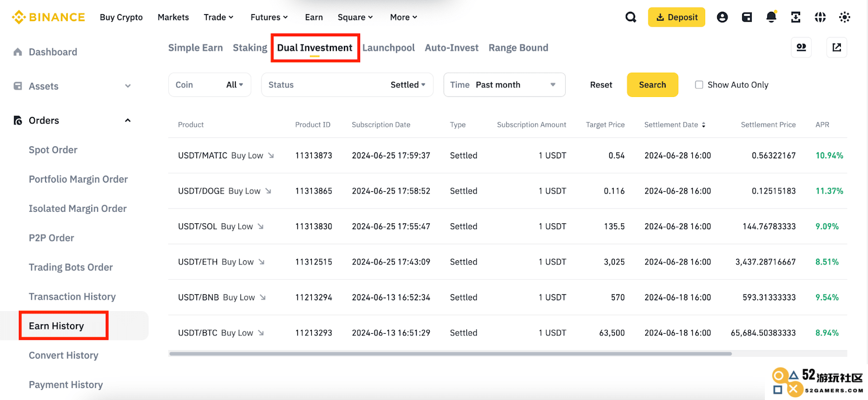Expand the More menu

[404, 17]
